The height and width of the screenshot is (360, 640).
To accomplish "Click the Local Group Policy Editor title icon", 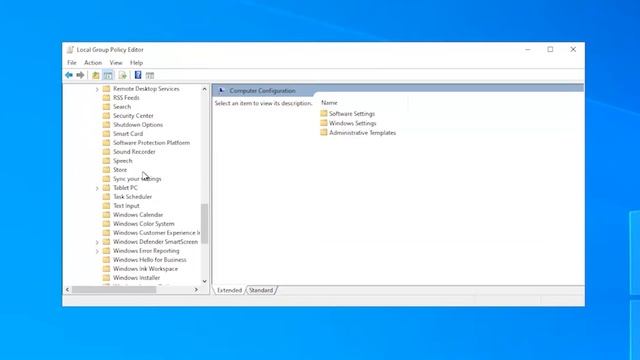I will click(x=70, y=49).
